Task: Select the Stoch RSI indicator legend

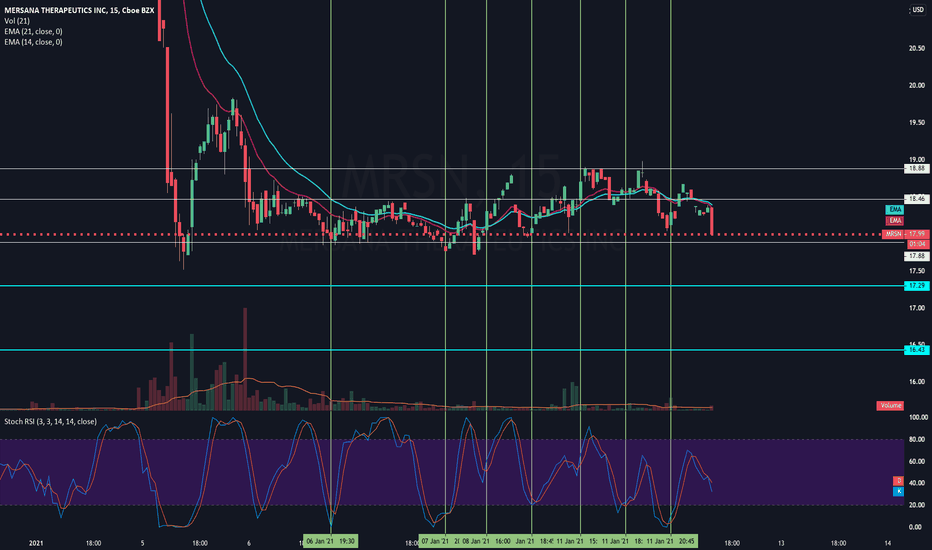Action: (50, 422)
